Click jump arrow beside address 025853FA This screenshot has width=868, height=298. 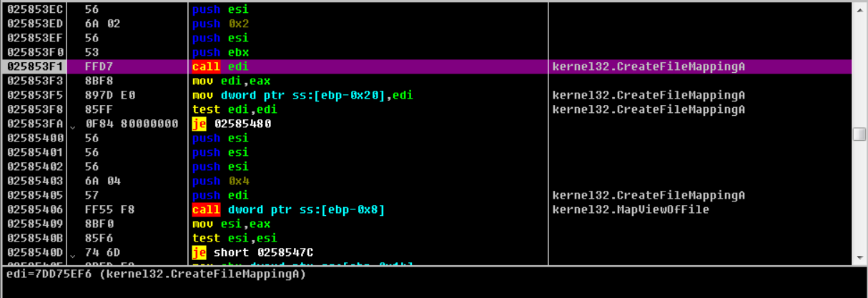point(73,124)
